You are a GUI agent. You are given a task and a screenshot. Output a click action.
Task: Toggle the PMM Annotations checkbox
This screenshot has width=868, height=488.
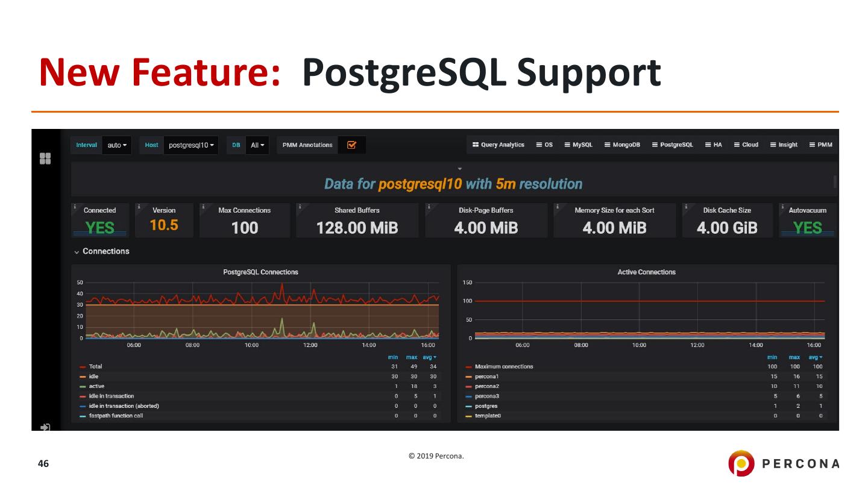[352, 145]
